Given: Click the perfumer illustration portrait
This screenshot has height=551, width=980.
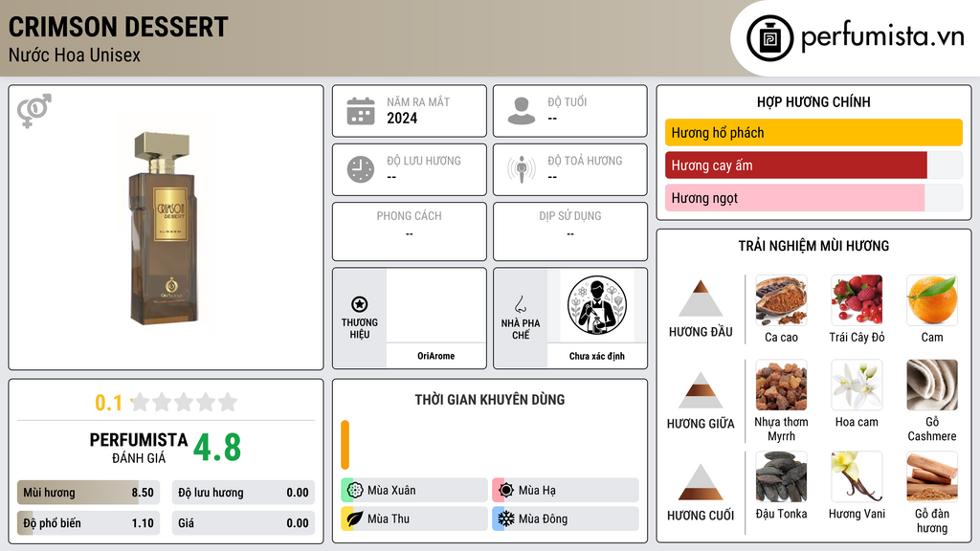Looking at the screenshot, I should 597,305.
